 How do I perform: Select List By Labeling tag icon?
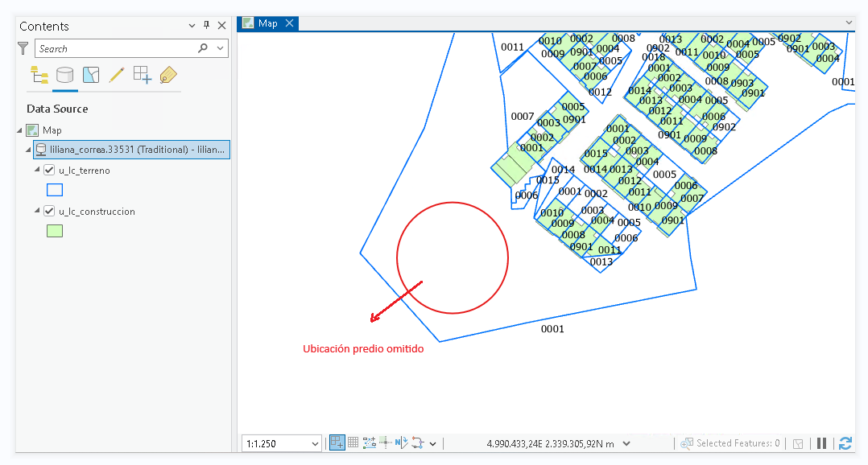pos(167,75)
